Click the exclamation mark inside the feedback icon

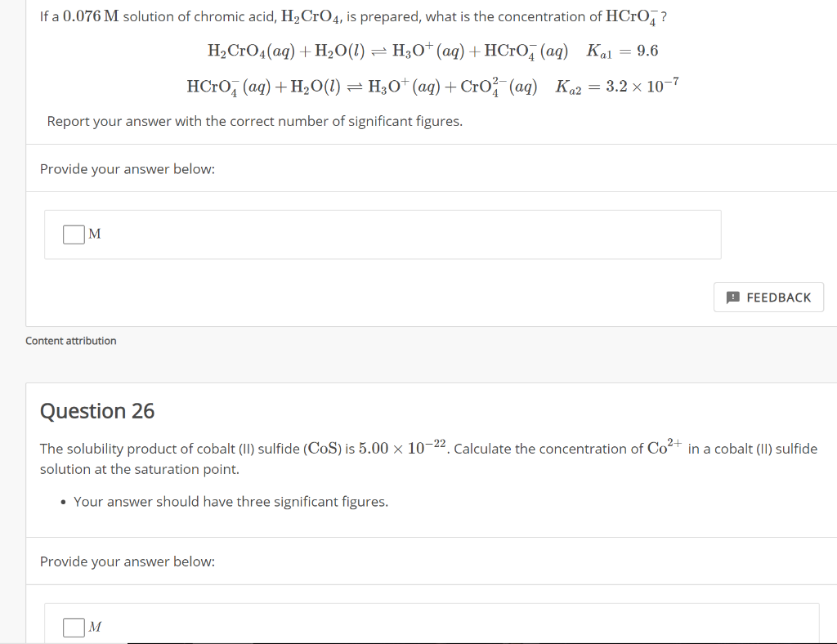733,297
